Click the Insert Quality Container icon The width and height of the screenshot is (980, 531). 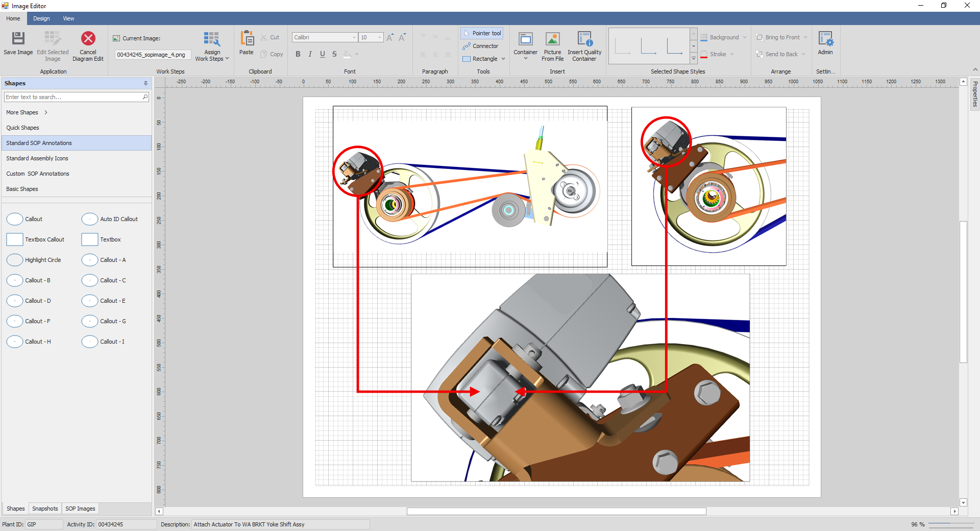coord(584,39)
